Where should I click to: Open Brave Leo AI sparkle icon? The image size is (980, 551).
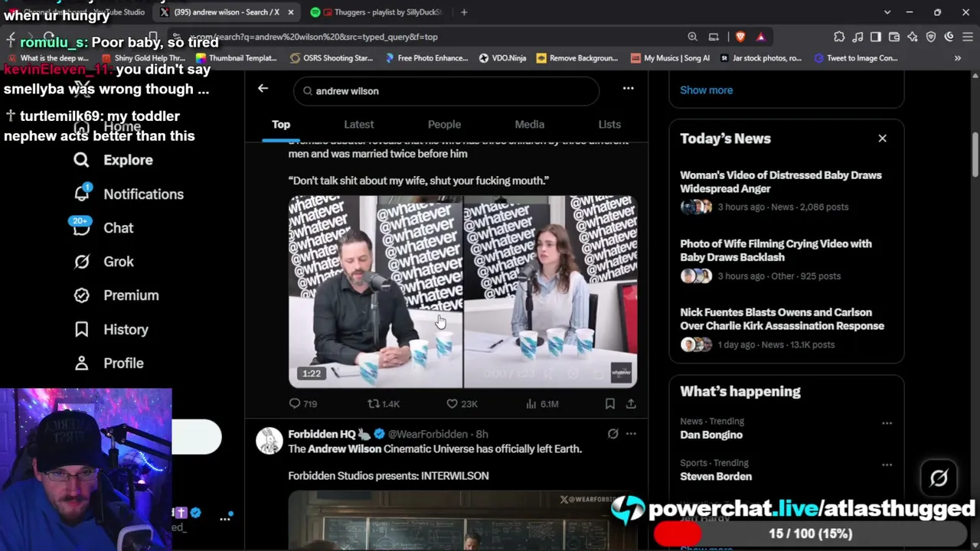[913, 37]
